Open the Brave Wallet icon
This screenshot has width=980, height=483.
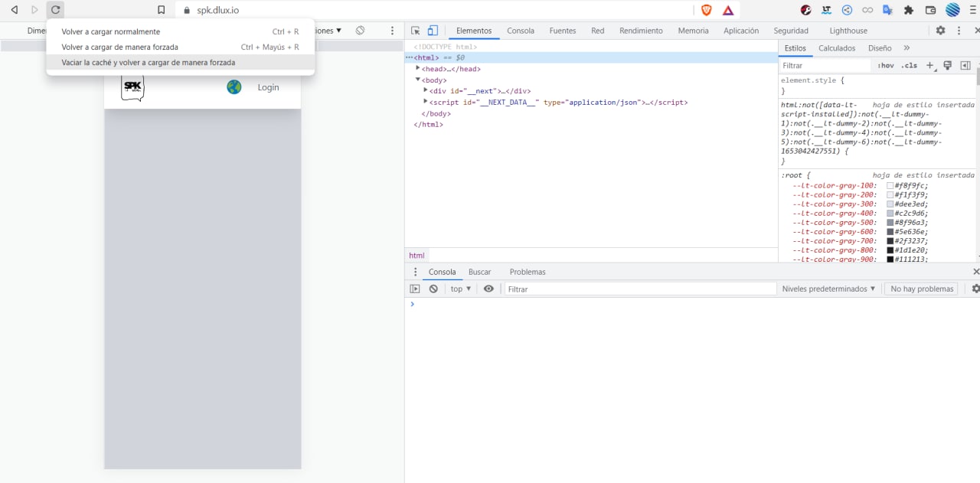[931, 10]
